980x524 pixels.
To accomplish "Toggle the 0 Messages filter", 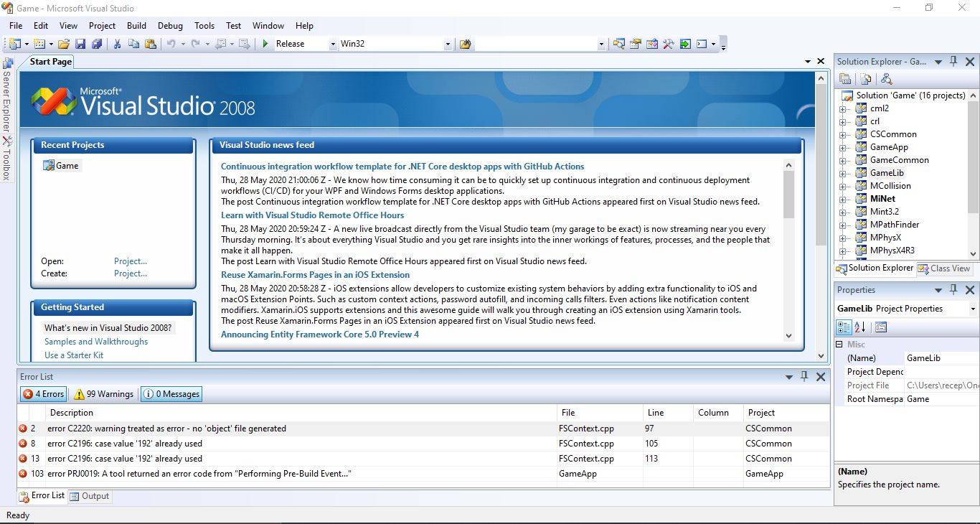I will pyautogui.click(x=171, y=394).
